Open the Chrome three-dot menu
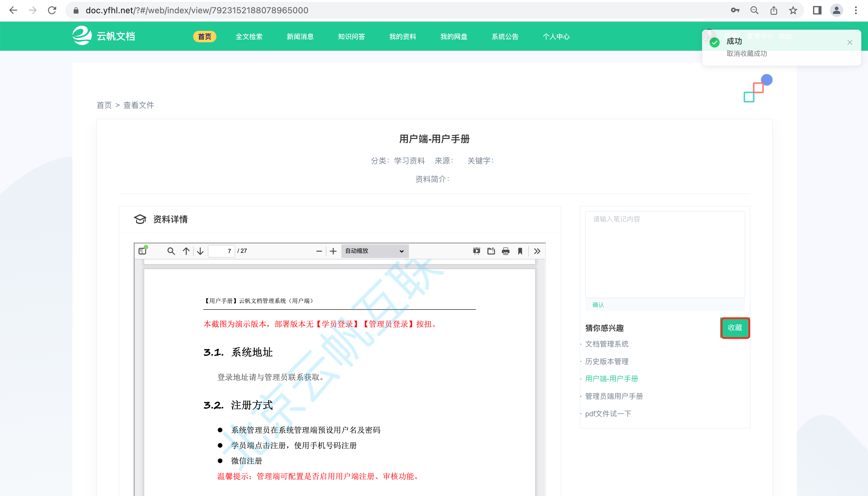This screenshot has width=868, height=496. tap(856, 10)
